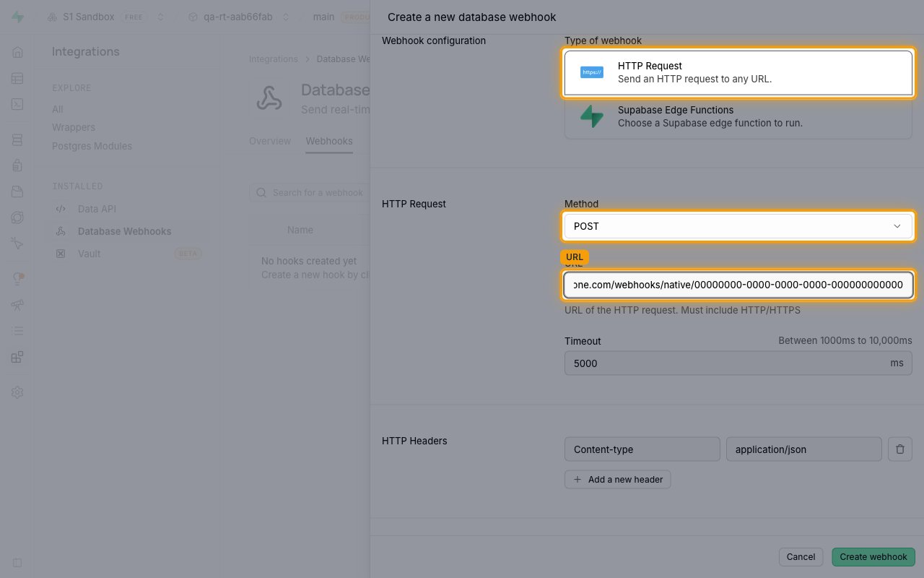The image size is (924, 578).
Task: Open the Advisors lightbulb icon in sidebar
Action: click(x=17, y=279)
